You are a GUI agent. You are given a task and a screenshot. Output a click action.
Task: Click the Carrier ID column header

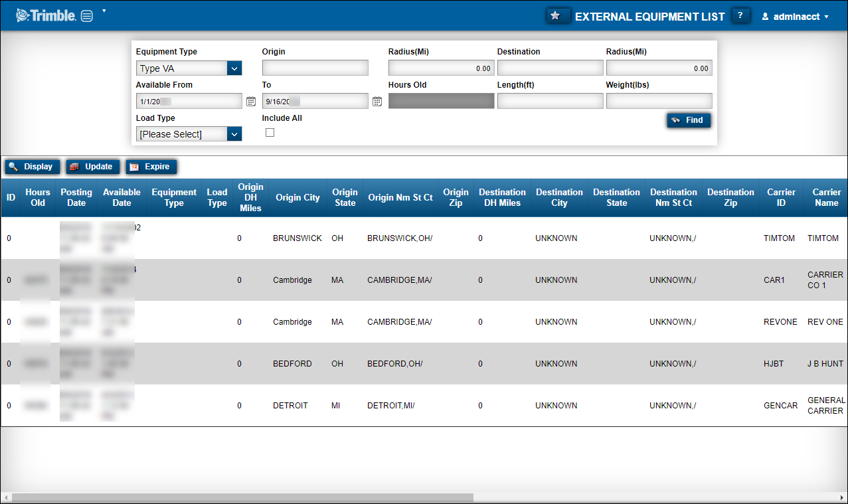coord(781,197)
